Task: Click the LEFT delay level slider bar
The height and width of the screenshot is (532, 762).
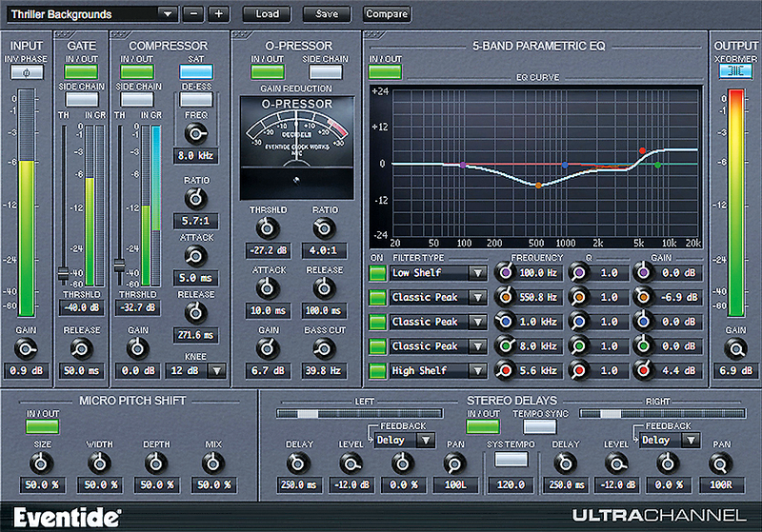Action: [x=360, y=414]
